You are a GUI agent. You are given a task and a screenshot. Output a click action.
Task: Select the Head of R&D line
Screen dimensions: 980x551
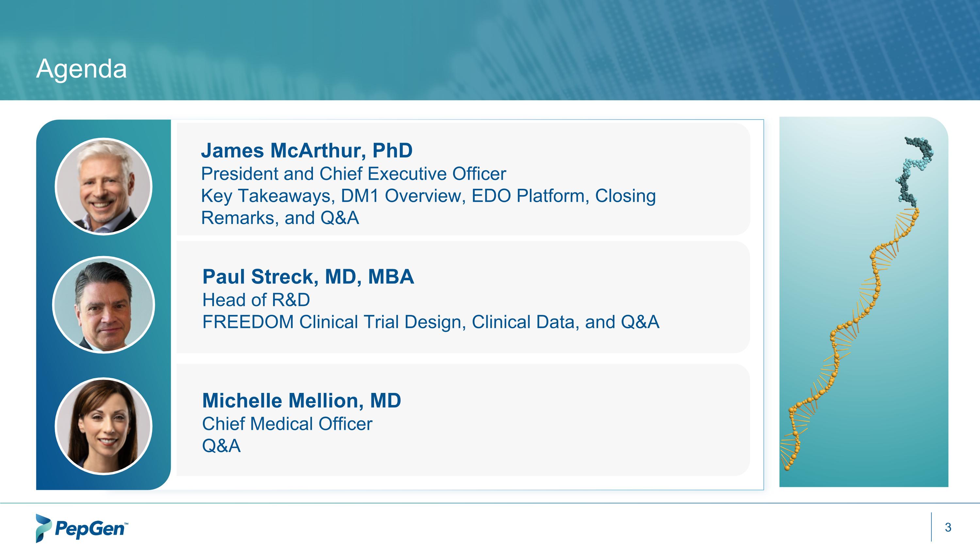[256, 300]
